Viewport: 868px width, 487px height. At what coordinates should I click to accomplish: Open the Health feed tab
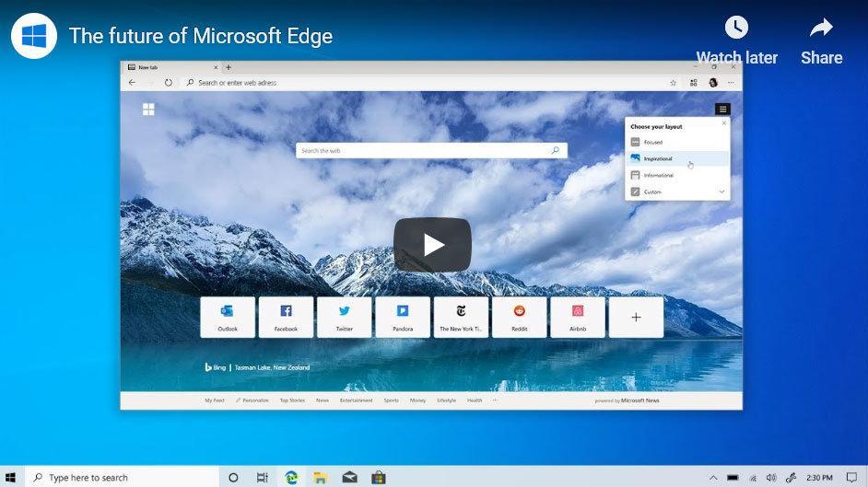pos(475,400)
